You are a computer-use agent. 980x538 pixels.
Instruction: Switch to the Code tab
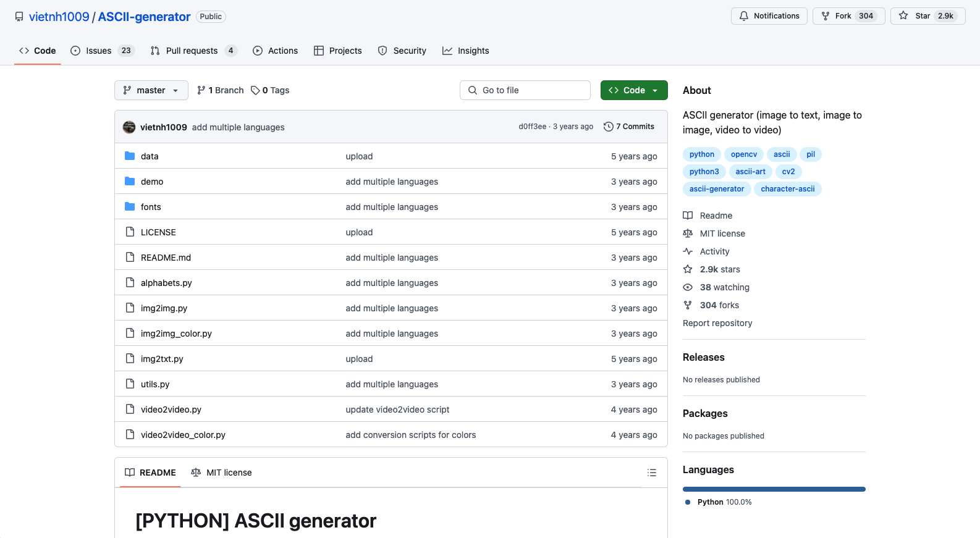point(38,51)
